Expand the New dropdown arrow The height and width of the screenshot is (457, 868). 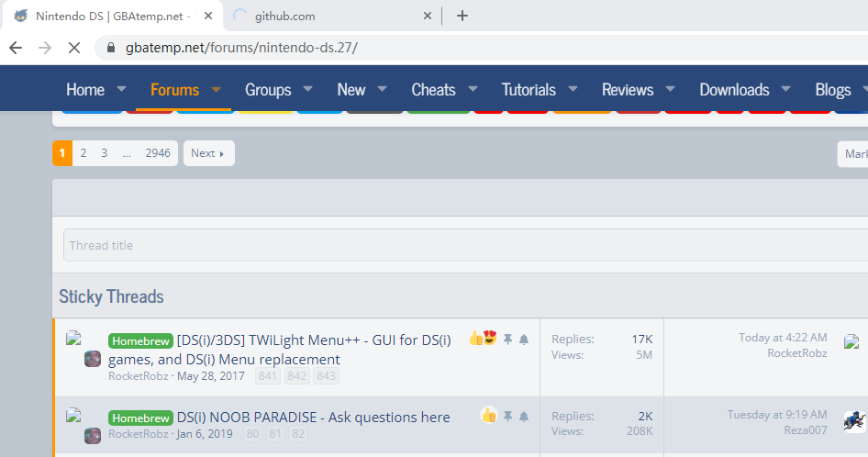[382, 89]
